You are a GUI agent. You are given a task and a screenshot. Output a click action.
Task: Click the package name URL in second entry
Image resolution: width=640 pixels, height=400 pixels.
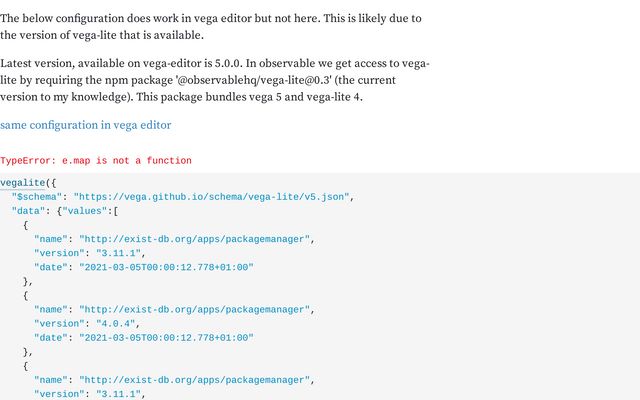197,310
